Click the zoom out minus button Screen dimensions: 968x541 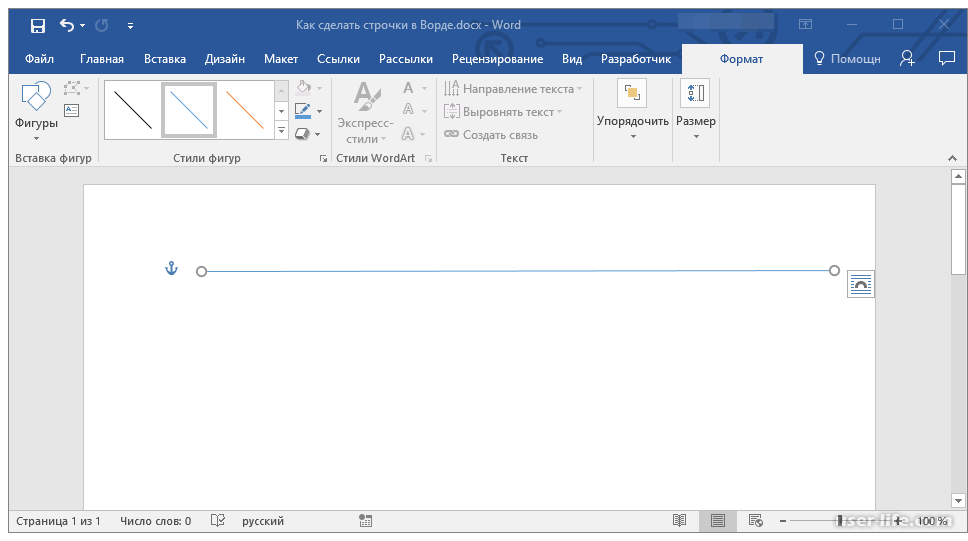pos(783,521)
